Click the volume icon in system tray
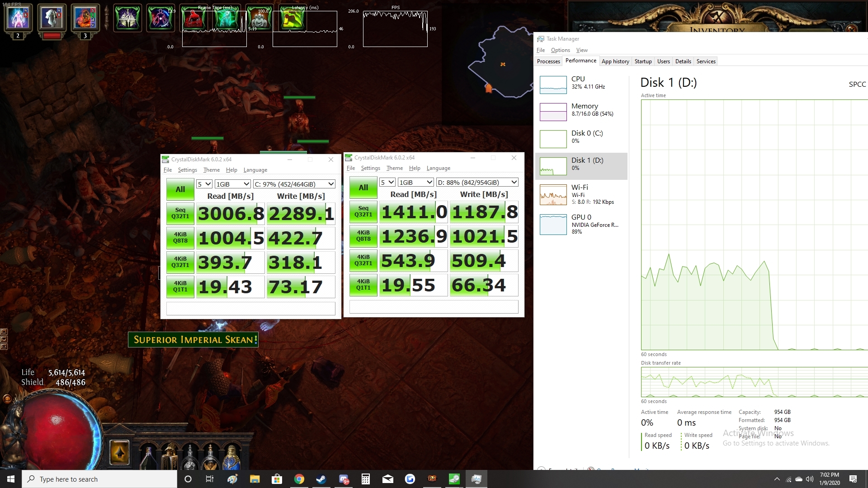Image resolution: width=868 pixels, height=488 pixels. pyautogui.click(x=809, y=479)
